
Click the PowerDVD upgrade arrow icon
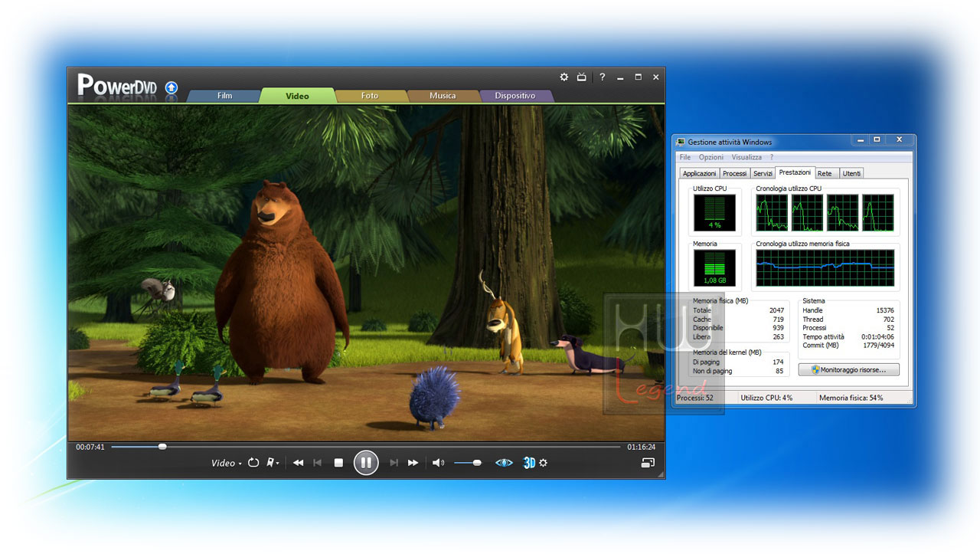(171, 87)
